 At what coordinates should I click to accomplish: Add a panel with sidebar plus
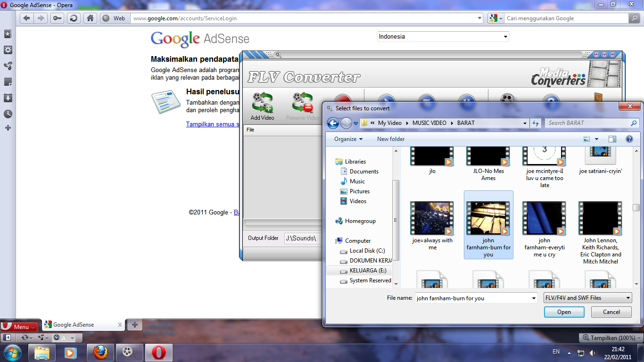[8, 128]
